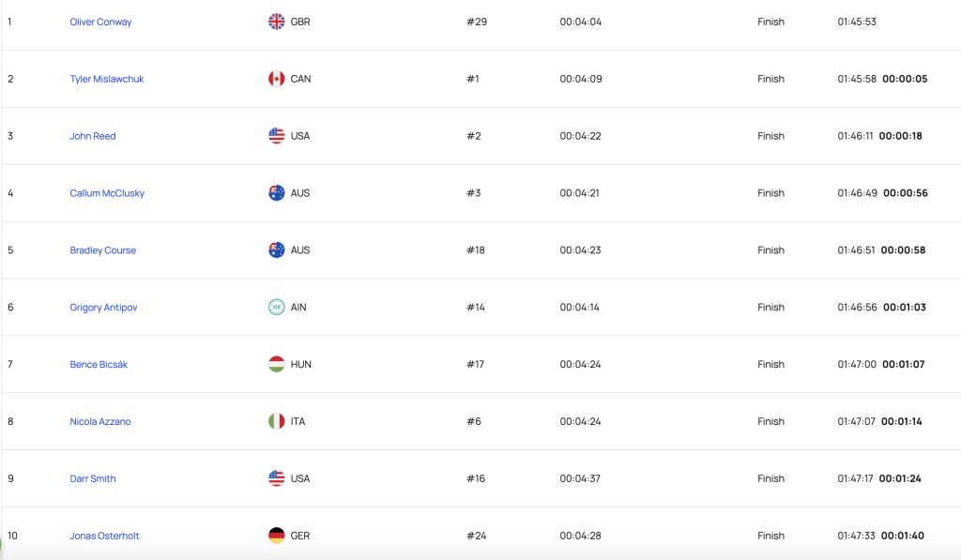Open Jonas Osterholt's profile link
The width and height of the screenshot is (961, 560).
[x=104, y=536]
